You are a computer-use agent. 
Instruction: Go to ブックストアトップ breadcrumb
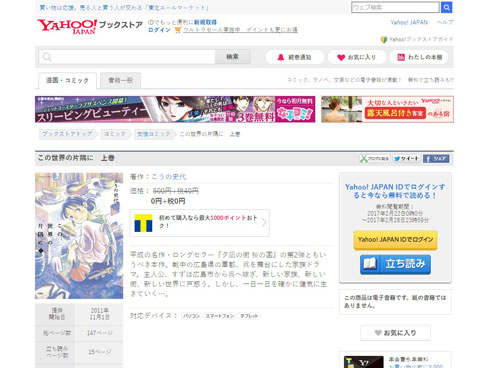tap(67, 134)
